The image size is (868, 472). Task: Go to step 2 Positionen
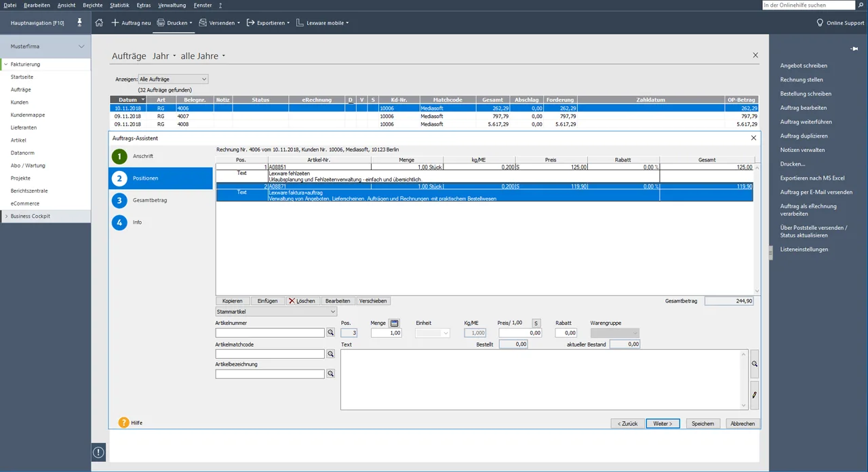pos(161,178)
